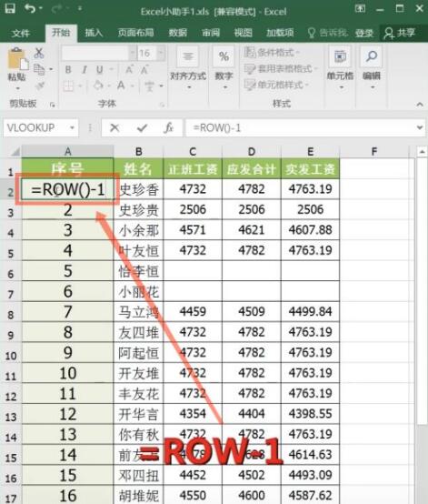Switch to the 数据 ribbon tab
Viewport: 428px width, 504px height.
pos(178,33)
